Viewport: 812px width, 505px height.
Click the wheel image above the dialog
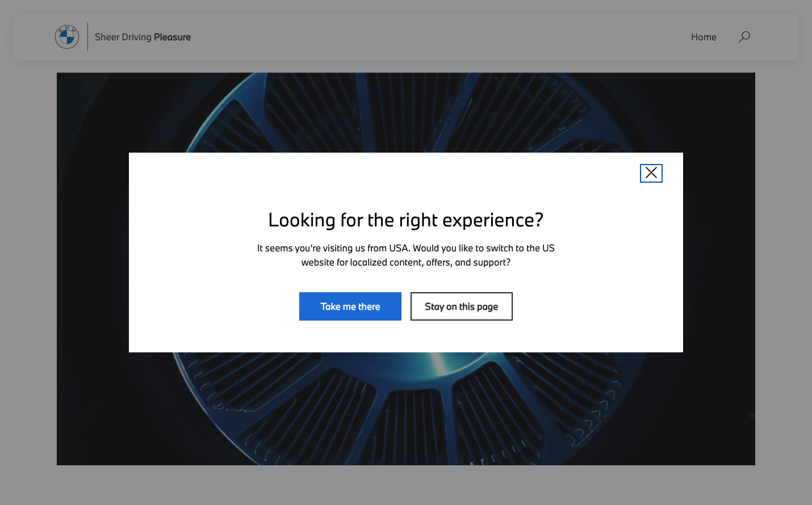click(x=405, y=112)
